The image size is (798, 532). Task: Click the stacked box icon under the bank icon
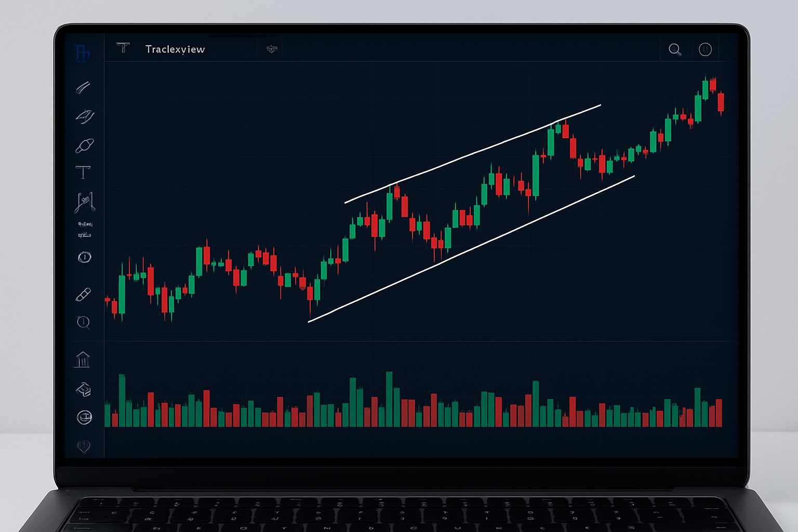[84, 389]
